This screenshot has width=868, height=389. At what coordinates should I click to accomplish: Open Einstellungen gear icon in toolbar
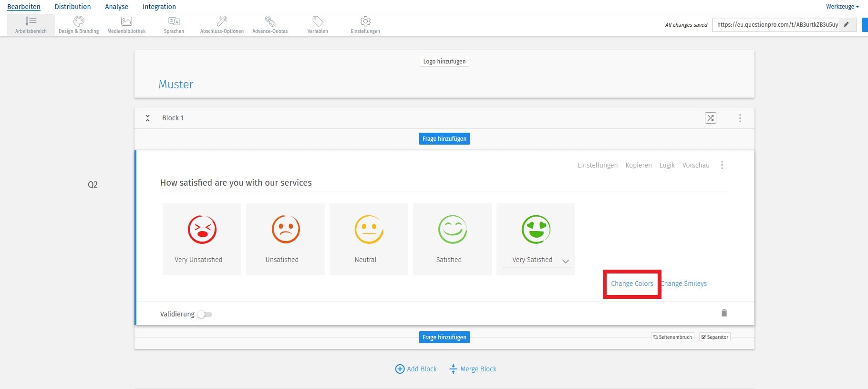365,21
